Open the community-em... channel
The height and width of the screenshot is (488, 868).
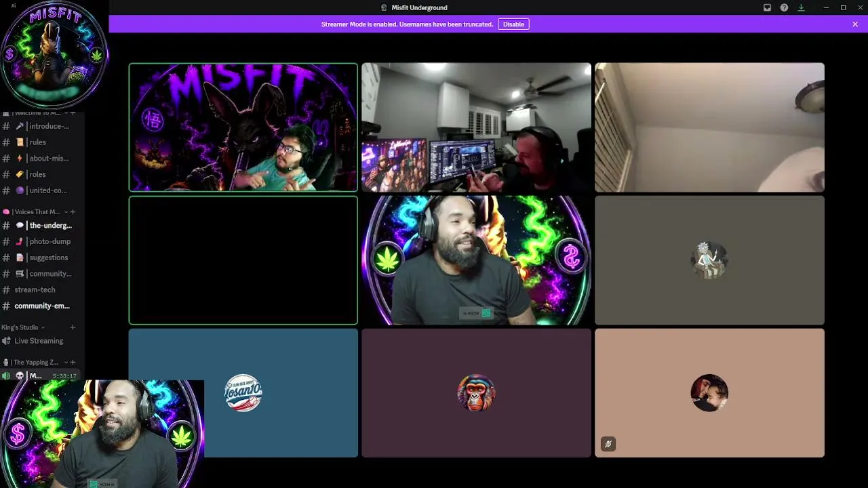click(42, 306)
